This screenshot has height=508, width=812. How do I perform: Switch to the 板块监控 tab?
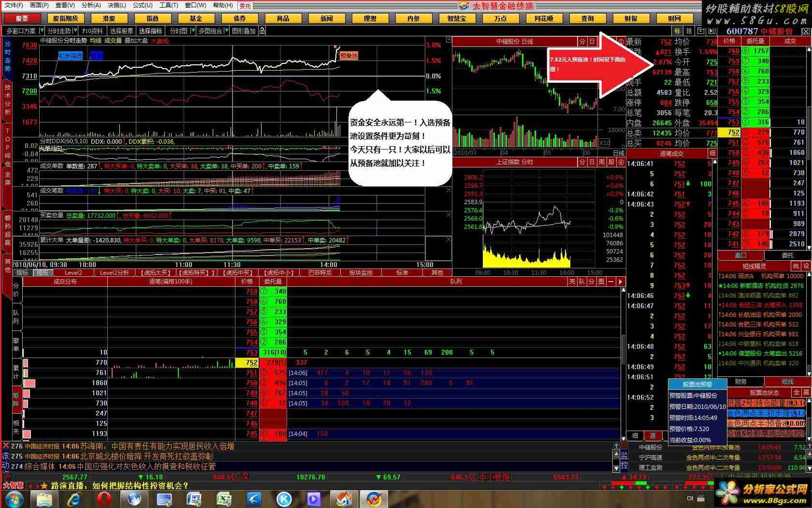tap(361, 273)
